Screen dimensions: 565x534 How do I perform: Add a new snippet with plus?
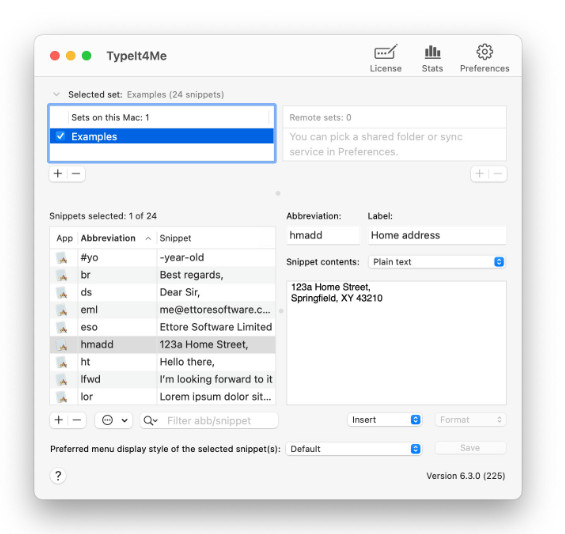(x=59, y=420)
